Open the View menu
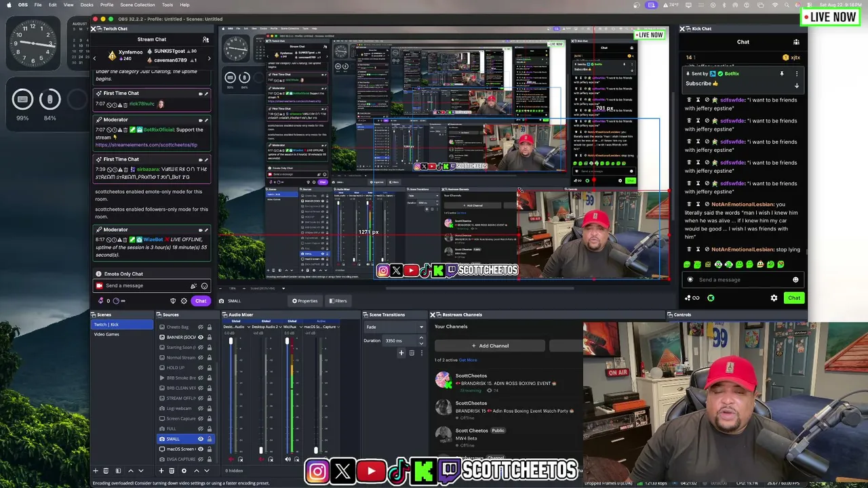The image size is (868, 488). click(68, 5)
